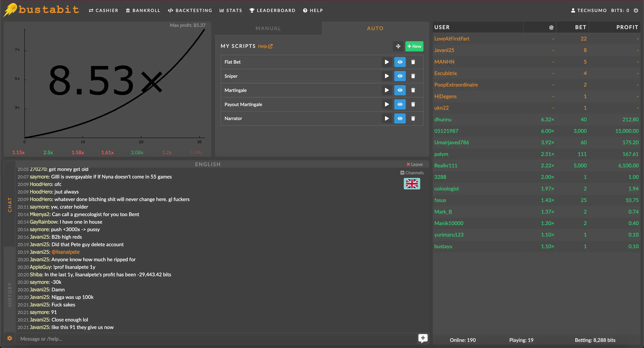
Task: Run the Martingale script
Action: click(x=387, y=90)
